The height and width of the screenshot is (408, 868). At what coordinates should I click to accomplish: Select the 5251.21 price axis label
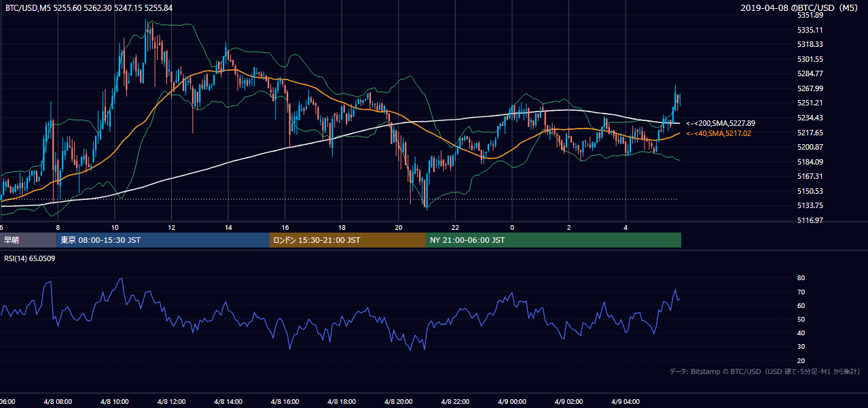pyautogui.click(x=810, y=103)
